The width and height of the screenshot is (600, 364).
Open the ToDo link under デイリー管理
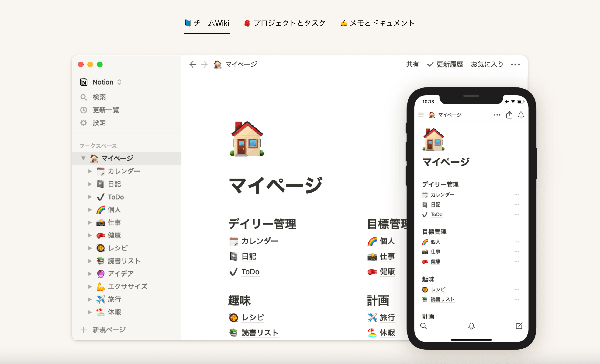(250, 272)
